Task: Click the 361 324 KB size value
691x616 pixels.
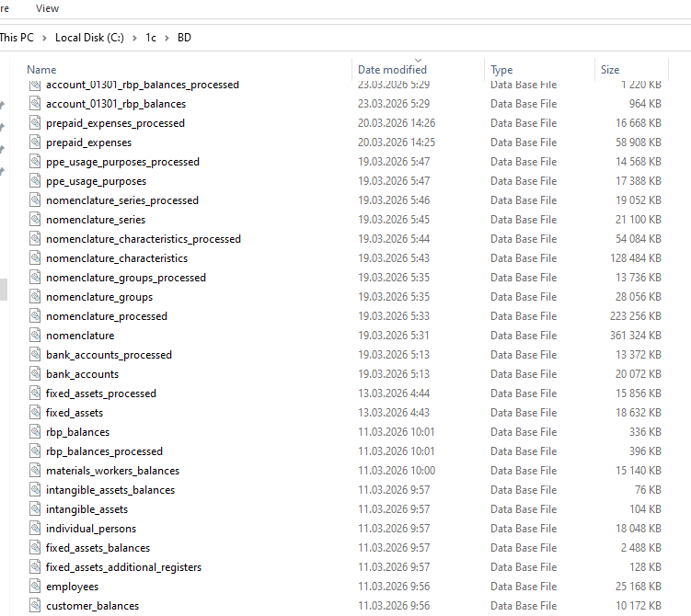Action: (x=636, y=336)
